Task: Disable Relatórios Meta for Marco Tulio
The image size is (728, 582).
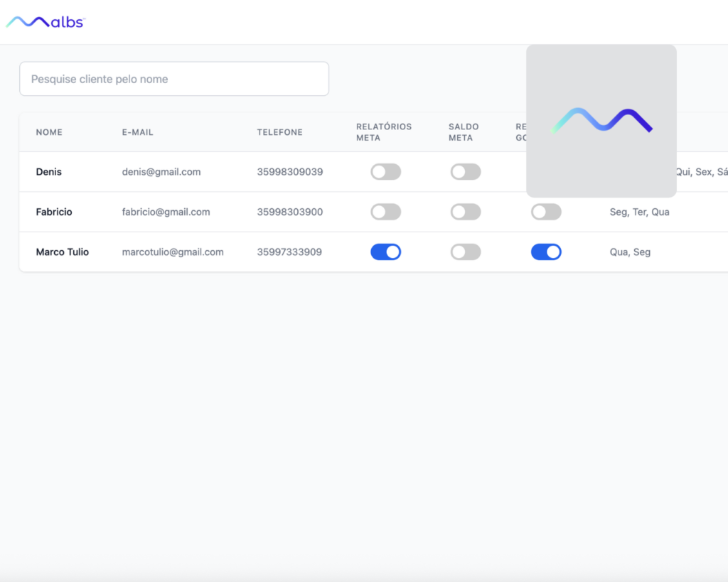Action: [x=386, y=252]
